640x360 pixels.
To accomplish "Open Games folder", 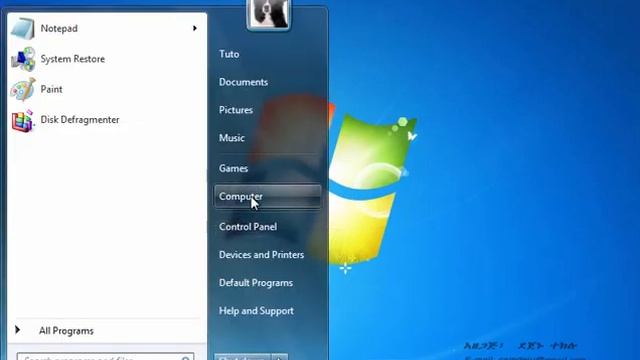I will pyautogui.click(x=233, y=168).
